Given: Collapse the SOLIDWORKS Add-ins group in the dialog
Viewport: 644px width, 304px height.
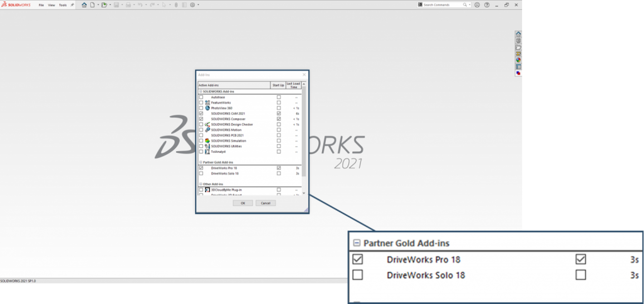Looking at the screenshot, I should 201,91.
